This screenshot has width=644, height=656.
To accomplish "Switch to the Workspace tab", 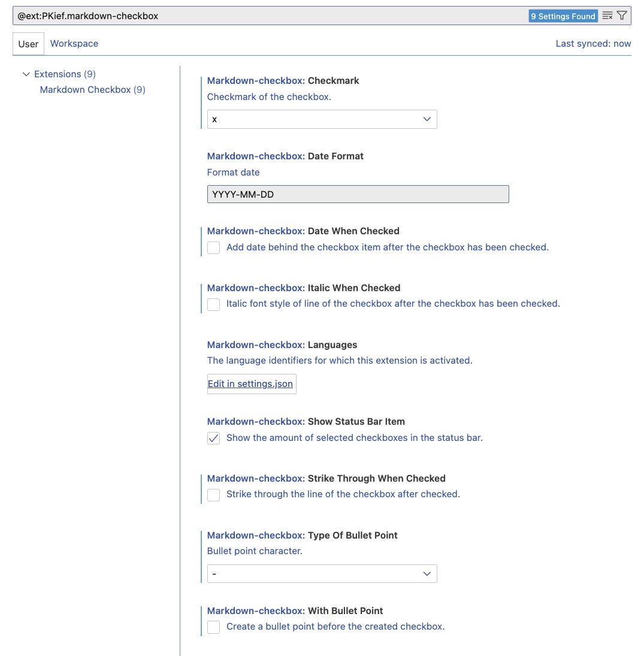I will [74, 44].
